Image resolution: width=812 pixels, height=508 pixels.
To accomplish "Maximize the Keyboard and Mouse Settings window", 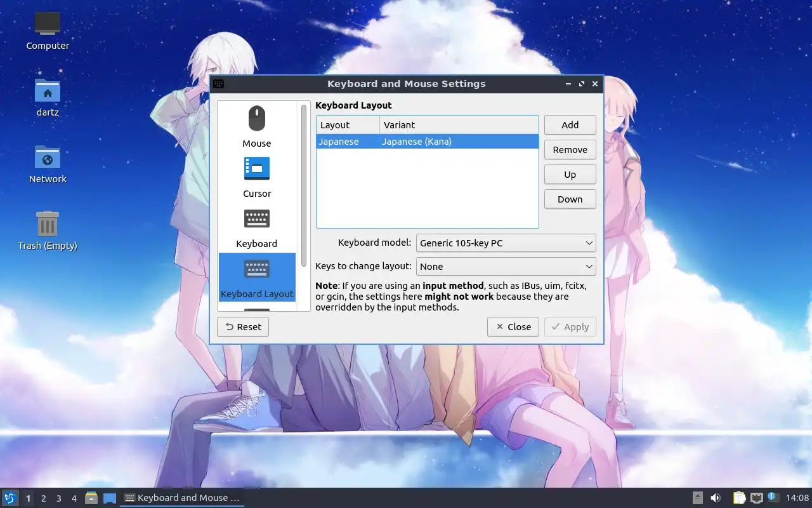I will [581, 84].
